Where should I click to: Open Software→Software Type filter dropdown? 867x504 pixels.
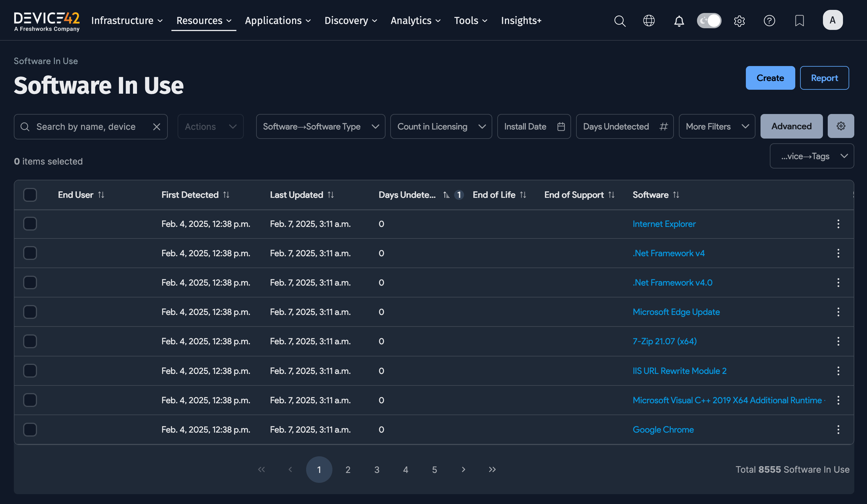pyautogui.click(x=321, y=126)
